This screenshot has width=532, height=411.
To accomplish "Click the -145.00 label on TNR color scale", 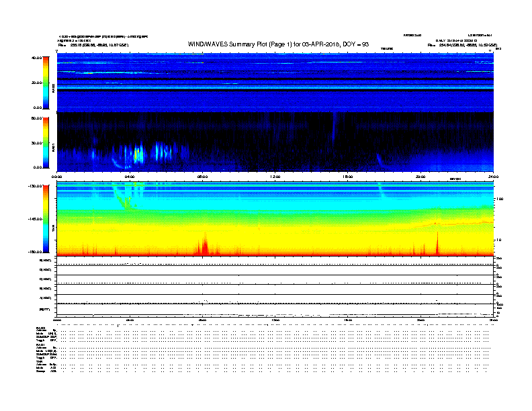I will tap(36, 219).
